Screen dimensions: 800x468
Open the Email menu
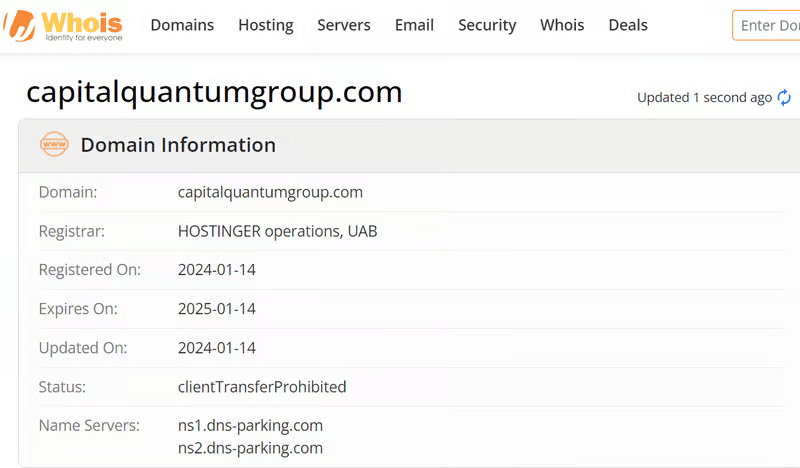pos(414,25)
